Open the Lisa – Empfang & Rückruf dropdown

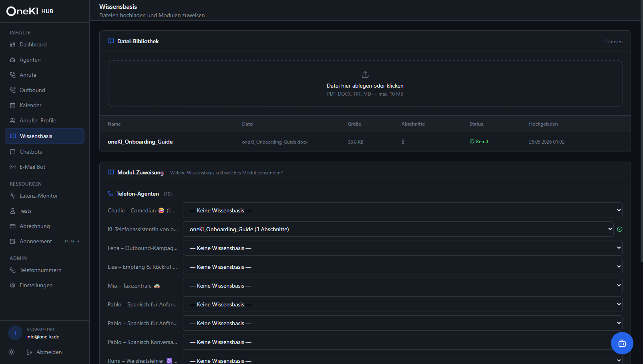[x=403, y=267]
